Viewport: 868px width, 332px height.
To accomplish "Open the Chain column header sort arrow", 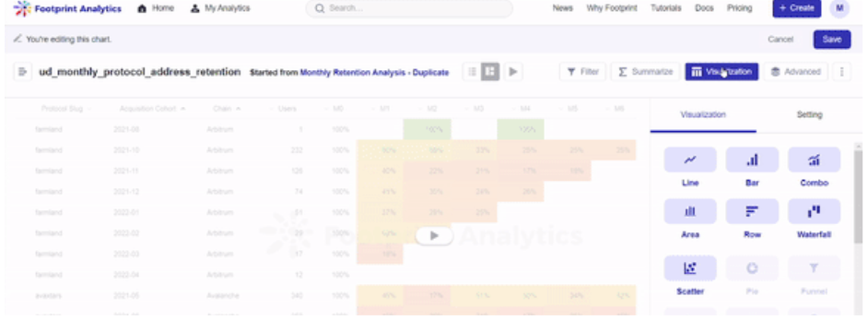I will (238, 109).
